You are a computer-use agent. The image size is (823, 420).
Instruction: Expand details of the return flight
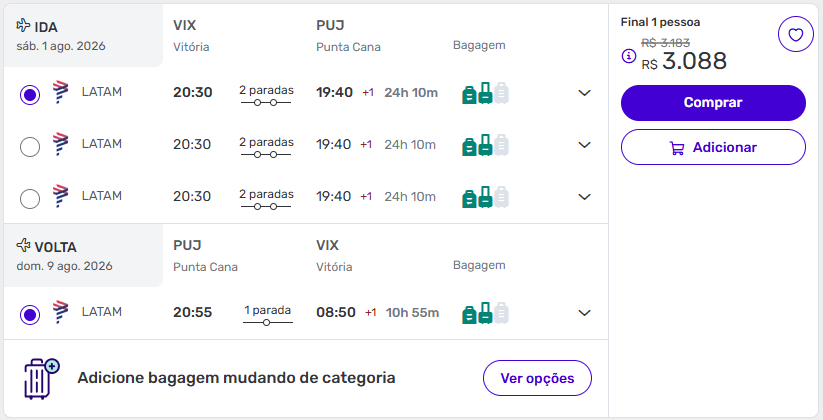click(585, 313)
